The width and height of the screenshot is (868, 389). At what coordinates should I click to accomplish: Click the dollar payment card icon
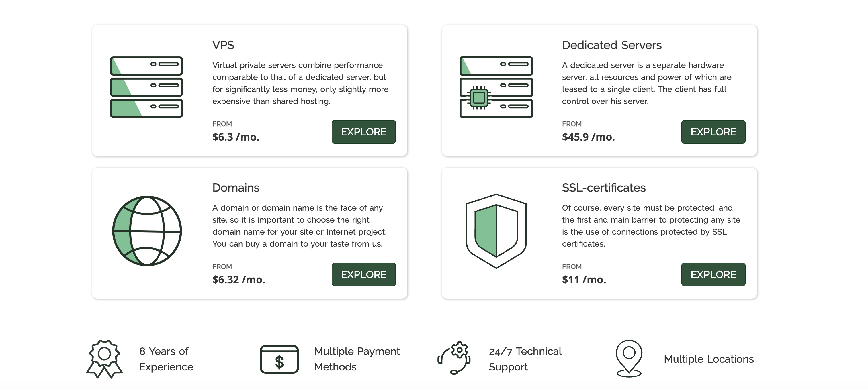pyautogui.click(x=279, y=359)
